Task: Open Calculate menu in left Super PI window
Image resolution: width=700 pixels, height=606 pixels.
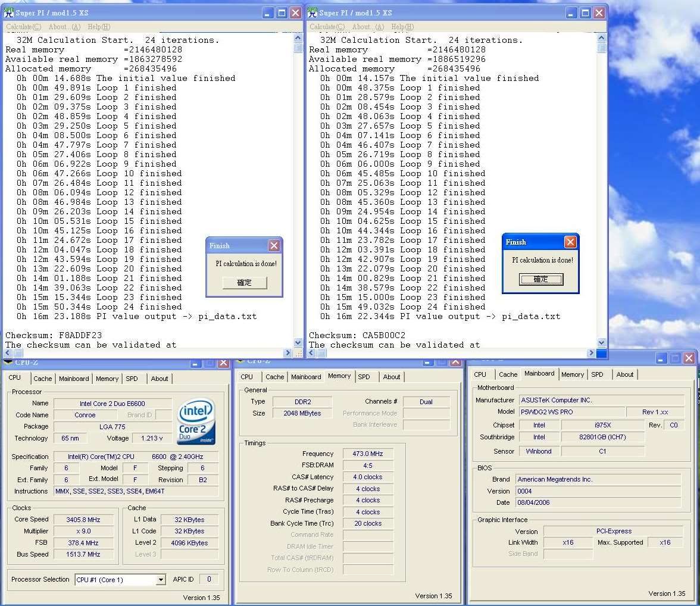Action: [24, 27]
